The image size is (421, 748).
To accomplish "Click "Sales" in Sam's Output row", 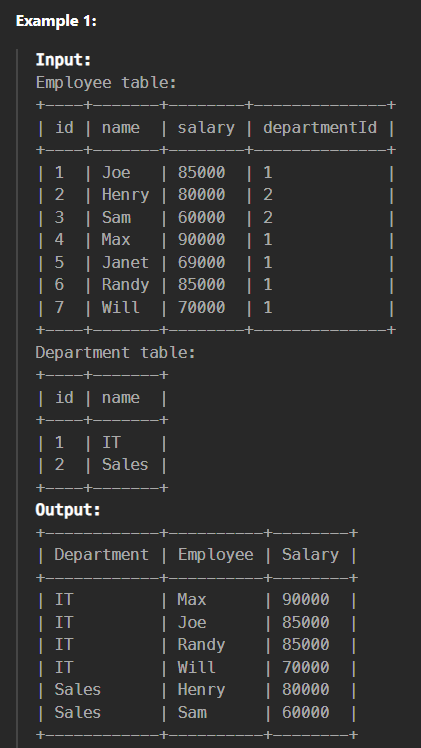I will 78,712.
